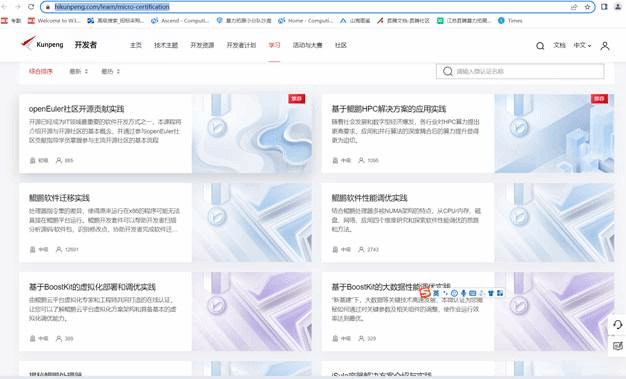Open site search via the header magnifier icon
The width and height of the screenshot is (626, 379).
click(x=540, y=46)
